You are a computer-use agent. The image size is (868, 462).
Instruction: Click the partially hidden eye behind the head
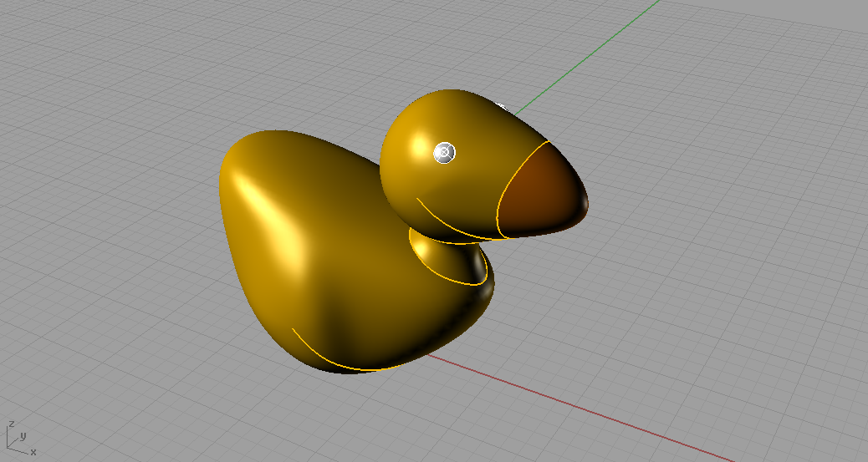click(503, 106)
